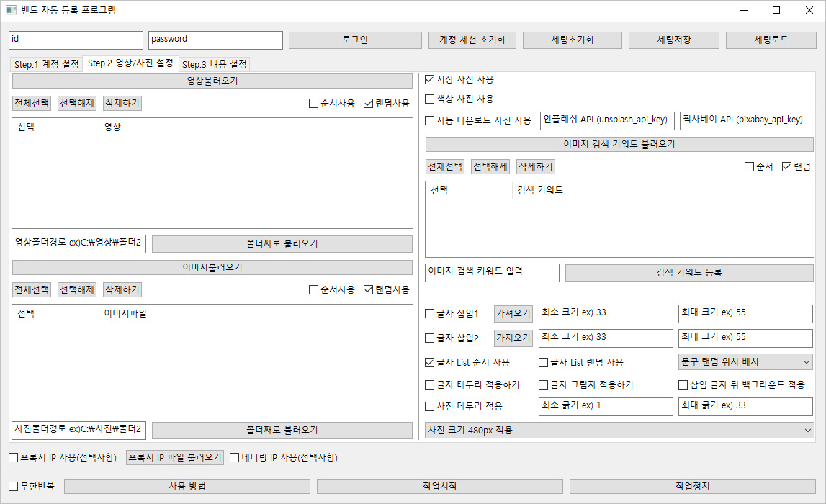826x504 pixels.
Task: Start the job with 작업시작 button
Action: coord(439,487)
